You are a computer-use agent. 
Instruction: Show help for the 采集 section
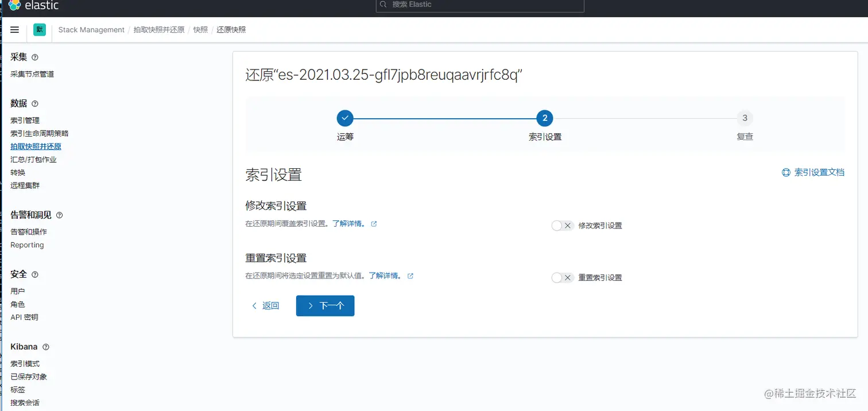click(35, 57)
